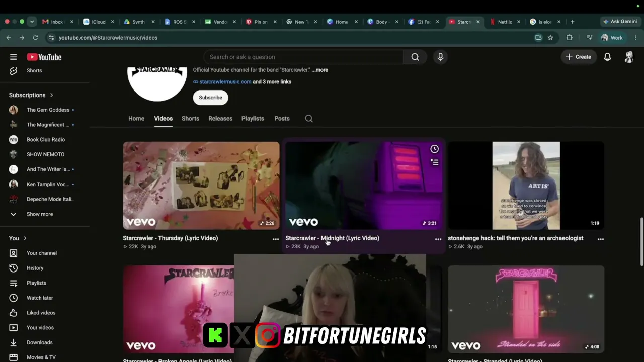Screen dimensions: 644x362
Task: Switch to channel Shorts tab
Action: click(x=190, y=119)
